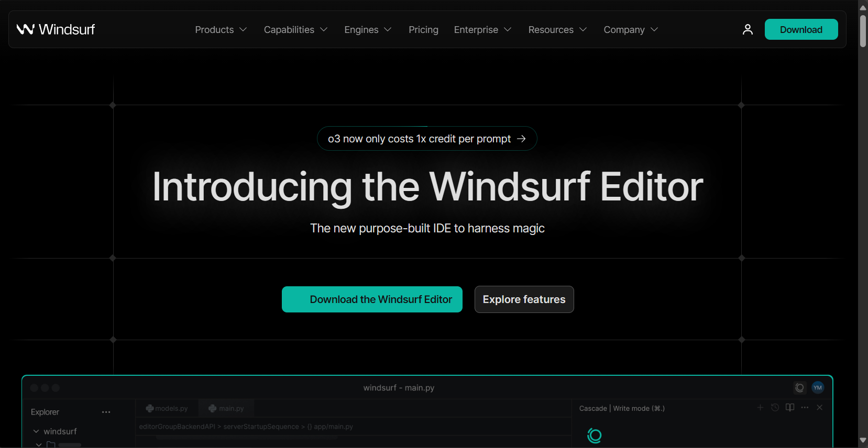This screenshot has width=868, height=448.
Task: Open Cascade panel more options ellipsis
Action: [x=805, y=407]
